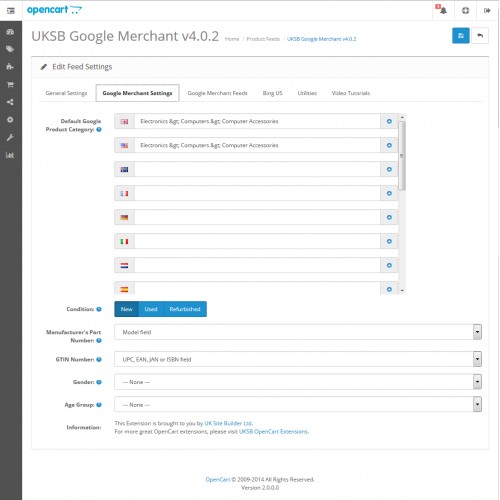This screenshot has height=500, width=500.
Task: Click the Germany flag empty category field
Action: 257,217
